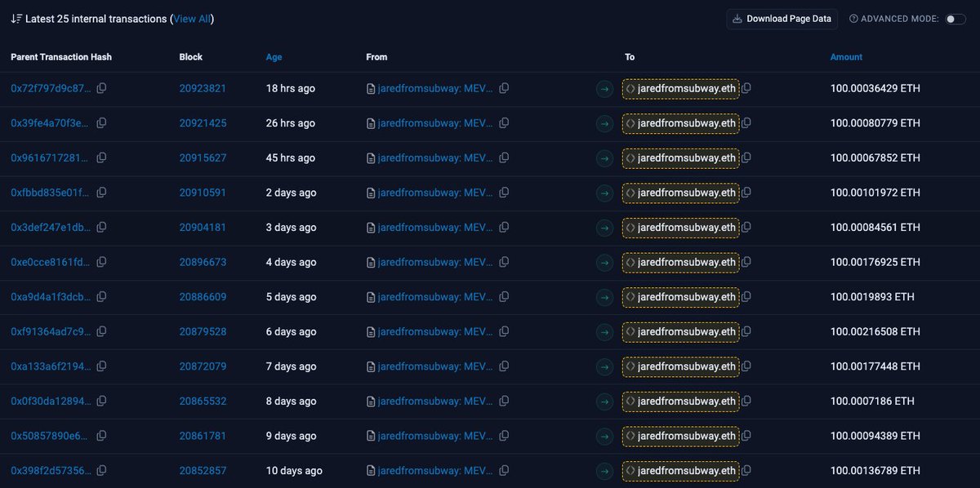
Task: Copy From address in block 20904181 row
Action: point(504,228)
